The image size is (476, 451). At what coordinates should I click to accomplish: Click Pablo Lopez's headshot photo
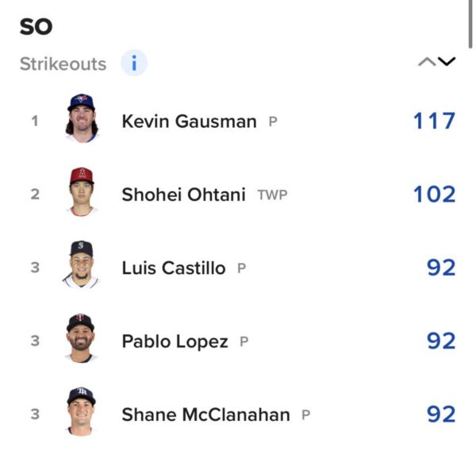(x=81, y=340)
